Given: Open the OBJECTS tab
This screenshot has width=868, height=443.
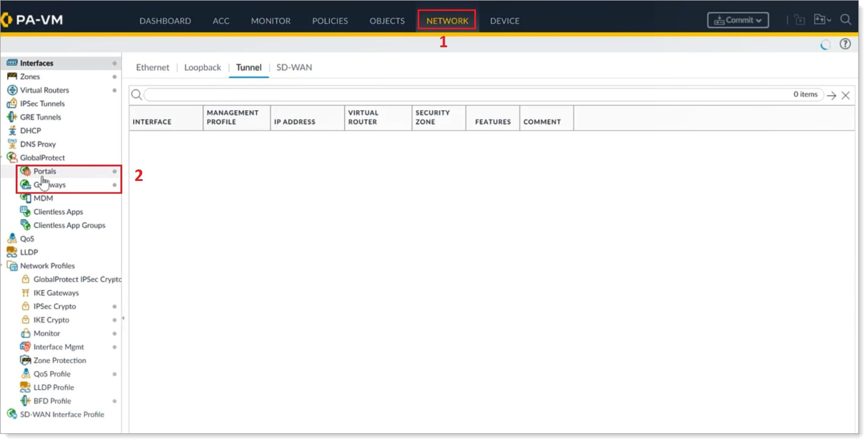Looking at the screenshot, I should (x=387, y=21).
